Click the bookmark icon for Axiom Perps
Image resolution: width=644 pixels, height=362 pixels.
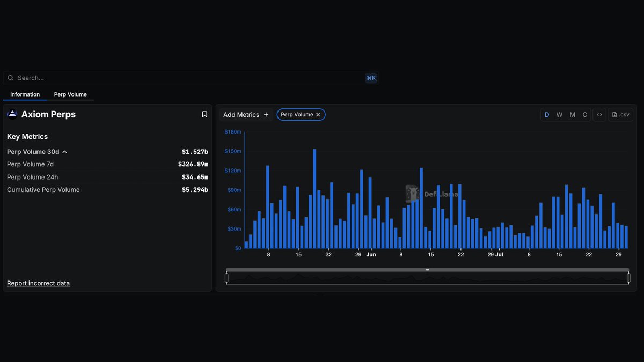click(x=204, y=114)
